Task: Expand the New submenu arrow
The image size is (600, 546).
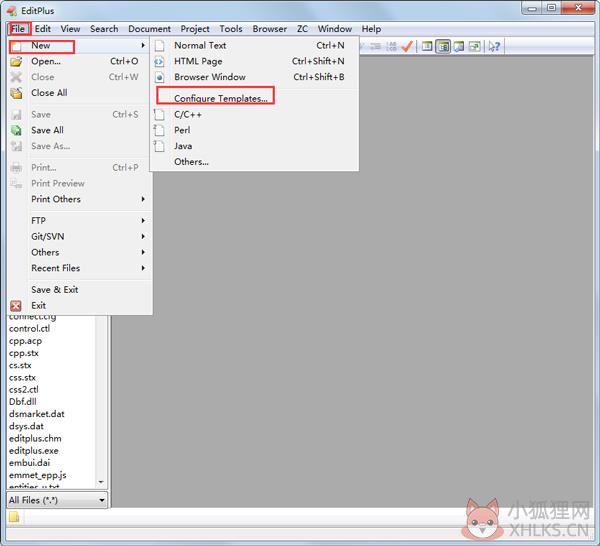Action: pyautogui.click(x=143, y=46)
